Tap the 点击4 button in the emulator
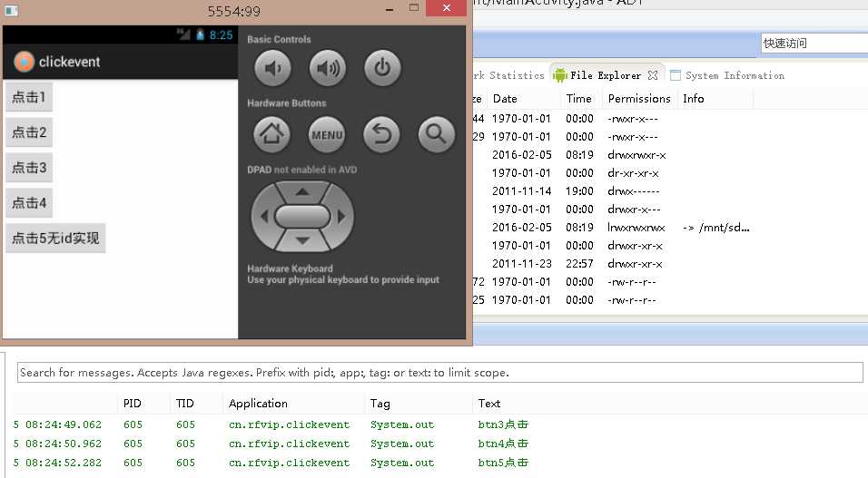The image size is (868, 478). click(x=29, y=203)
